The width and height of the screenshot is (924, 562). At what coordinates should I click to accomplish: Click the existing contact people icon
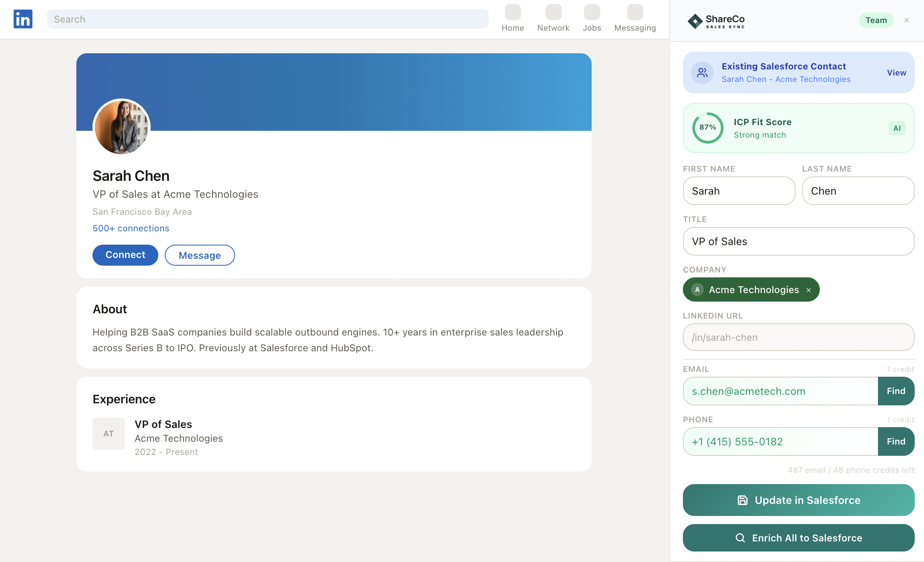[702, 73]
